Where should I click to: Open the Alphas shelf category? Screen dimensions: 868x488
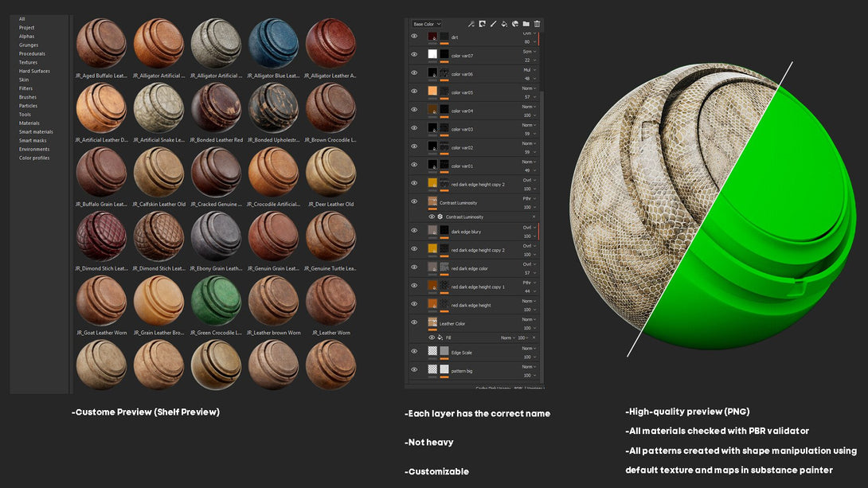[26, 36]
